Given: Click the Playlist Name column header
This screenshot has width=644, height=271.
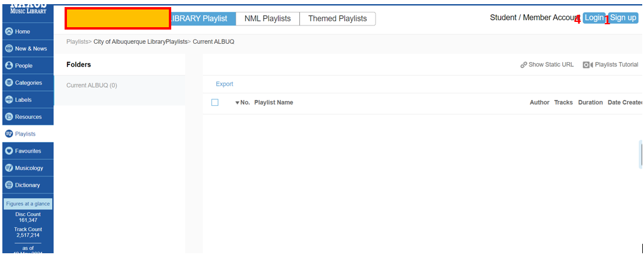Looking at the screenshot, I should [x=274, y=102].
